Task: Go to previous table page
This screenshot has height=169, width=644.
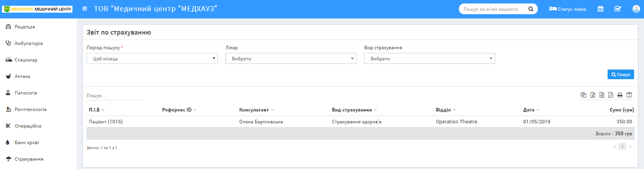Action: [614, 147]
